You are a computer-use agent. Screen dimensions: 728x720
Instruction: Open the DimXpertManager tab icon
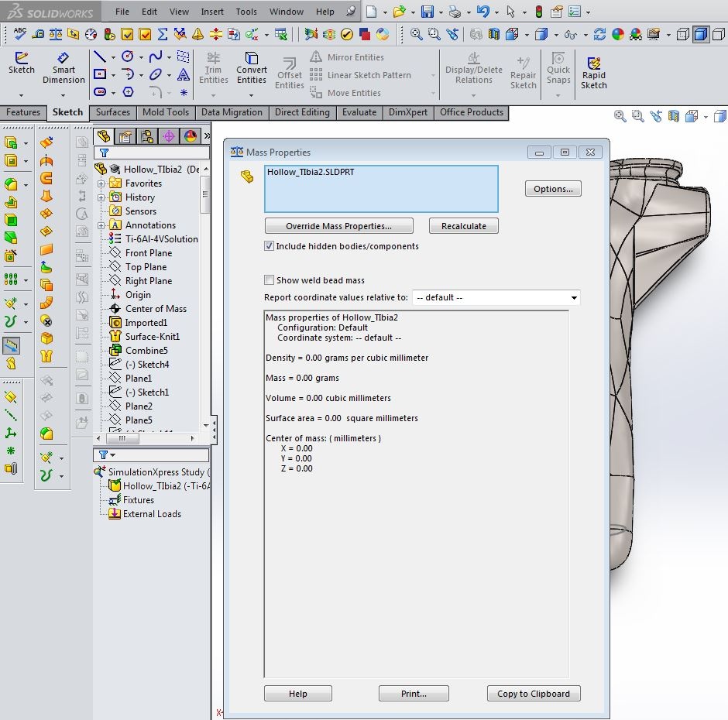[x=169, y=136]
